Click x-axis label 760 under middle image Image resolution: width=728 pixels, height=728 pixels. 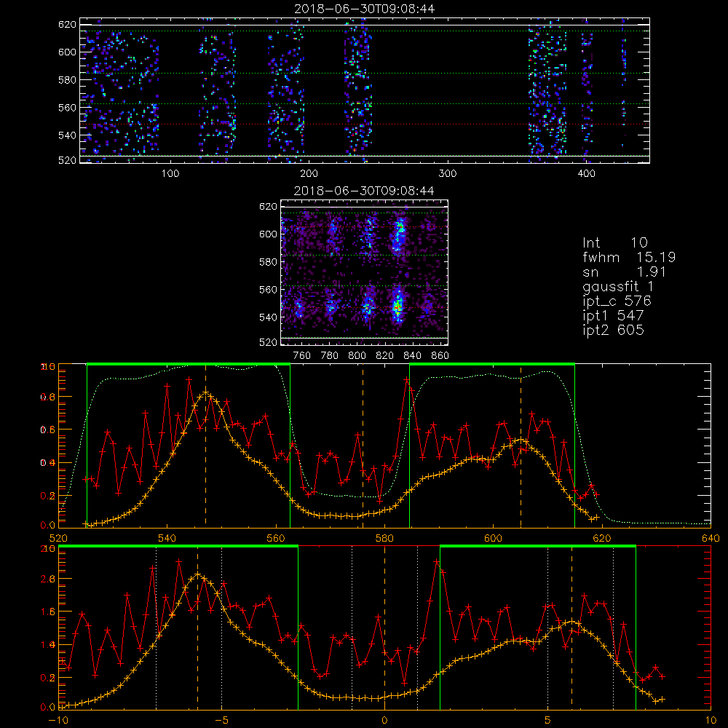302,356
